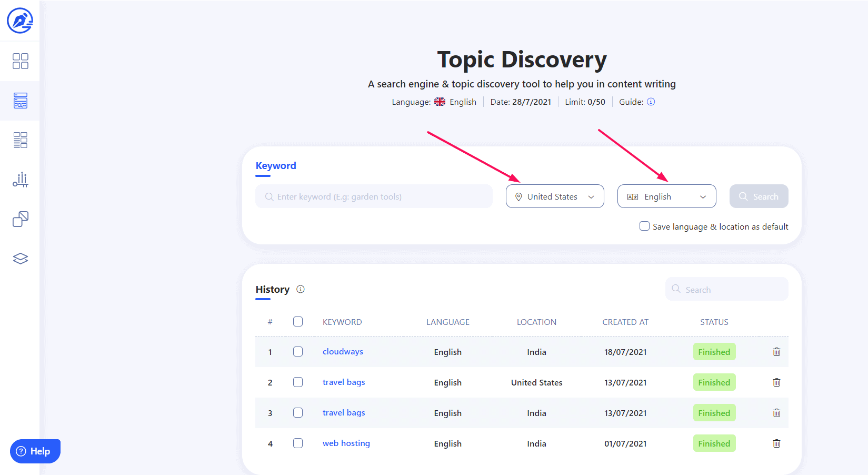Open the United States location dropdown
The height and width of the screenshot is (475, 868).
coord(554,196)
